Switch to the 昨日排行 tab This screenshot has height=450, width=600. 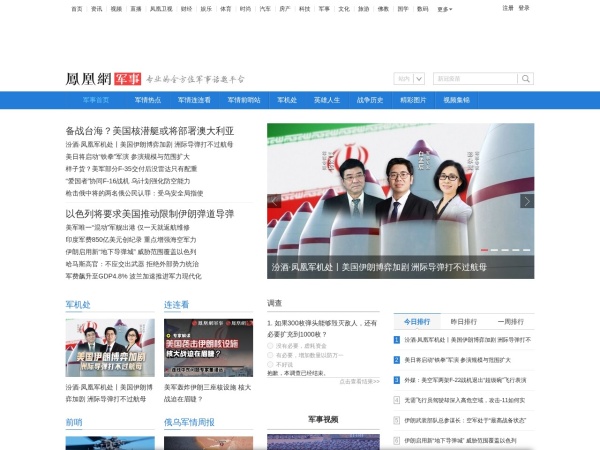pyautogui.click(x=463, y=322)
